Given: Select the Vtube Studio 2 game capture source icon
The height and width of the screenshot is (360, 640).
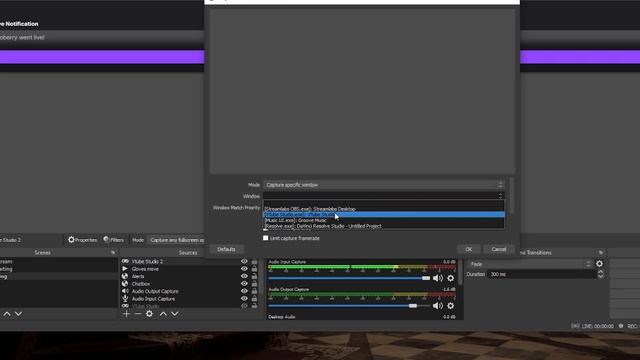Looking at the screenshot, I should tap(125, 261).
